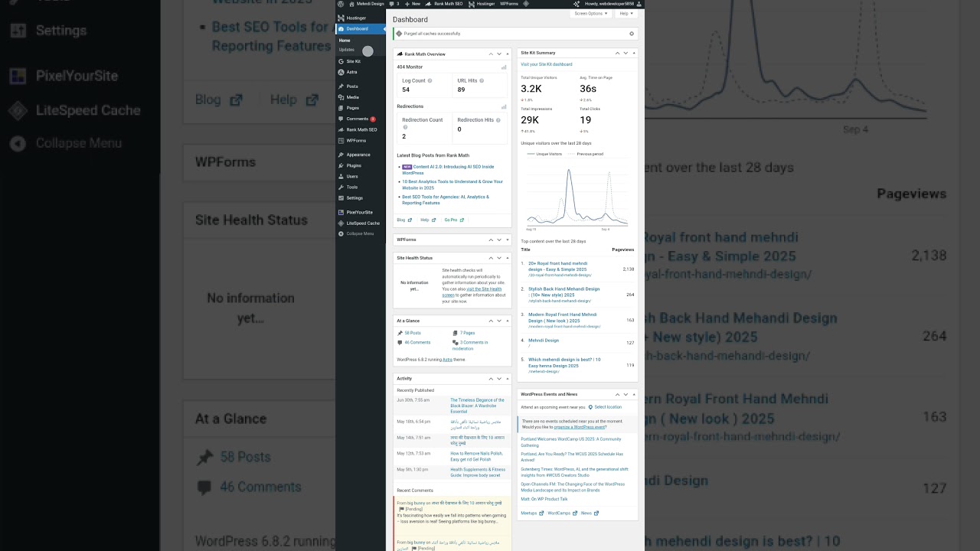Toggle Rank Math Overview panel collapse

point(507,54)
